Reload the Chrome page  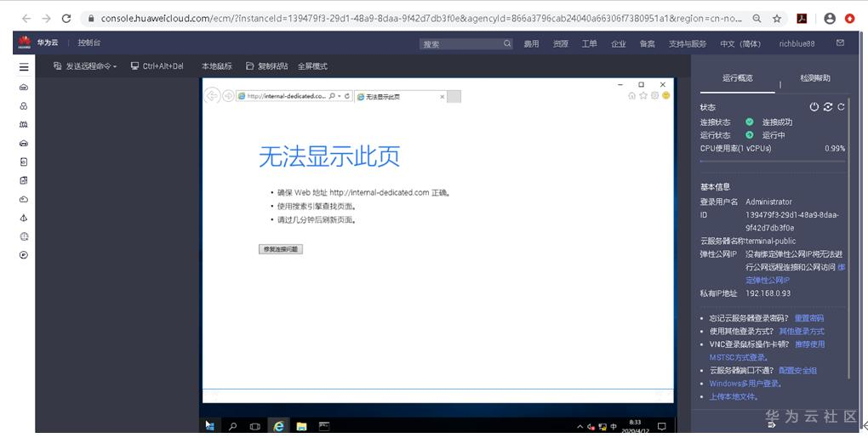(x=66, y=18)
